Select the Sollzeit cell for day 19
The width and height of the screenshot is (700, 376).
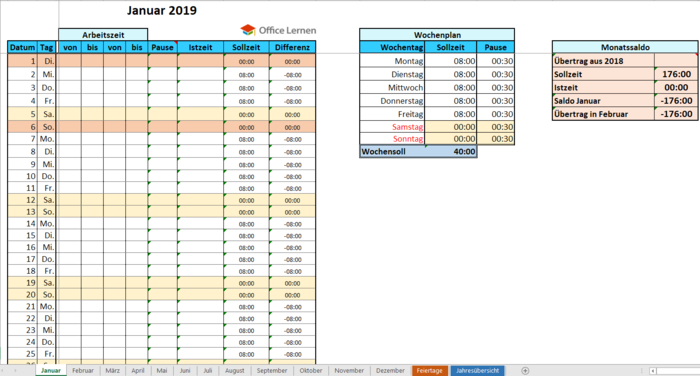point(246,283)
